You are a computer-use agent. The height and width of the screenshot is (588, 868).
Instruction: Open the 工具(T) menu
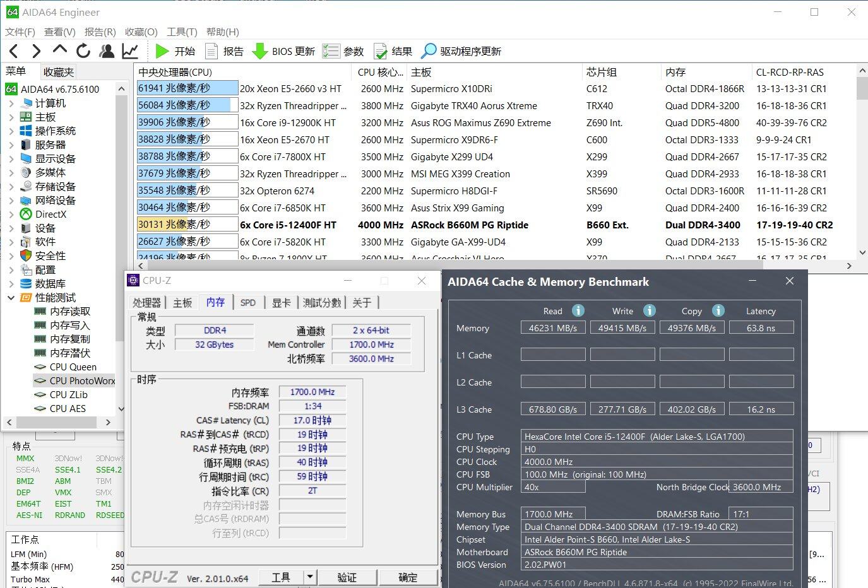coord(182,32)
